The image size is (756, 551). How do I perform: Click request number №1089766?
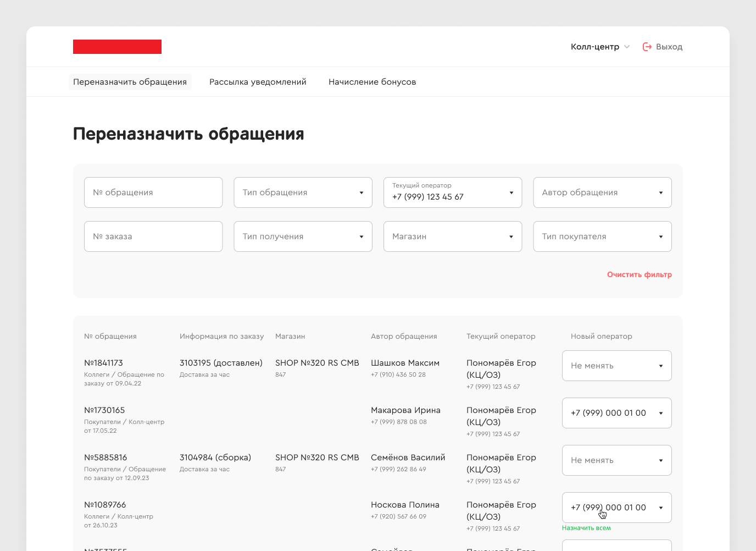click(x=105, y=505)
